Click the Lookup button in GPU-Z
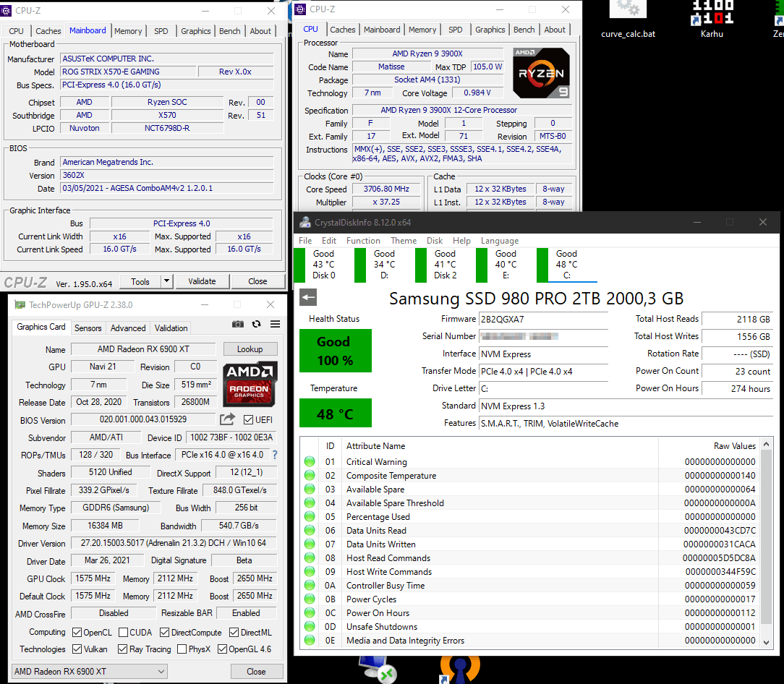This screenshot has width=784, height=684. pos(250,349)
